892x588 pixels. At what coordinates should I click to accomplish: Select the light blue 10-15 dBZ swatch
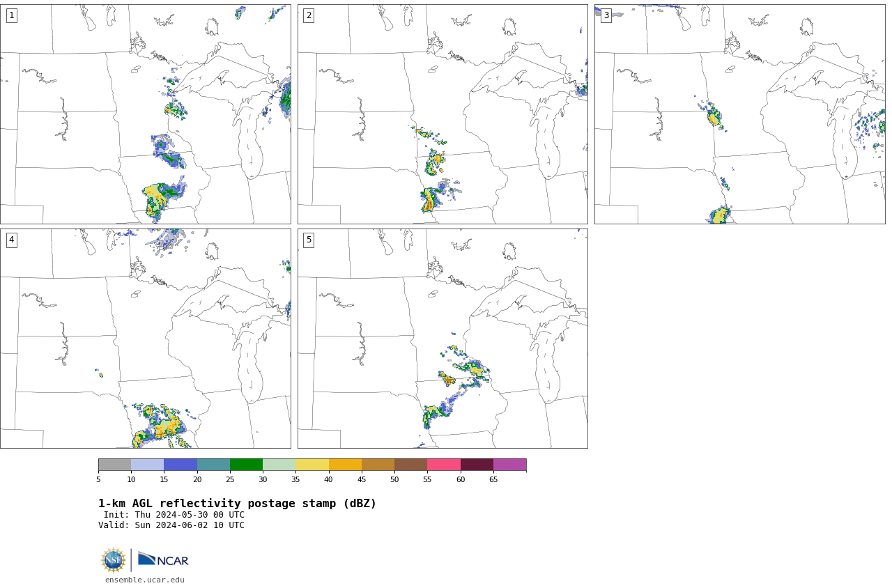(147, 465)
